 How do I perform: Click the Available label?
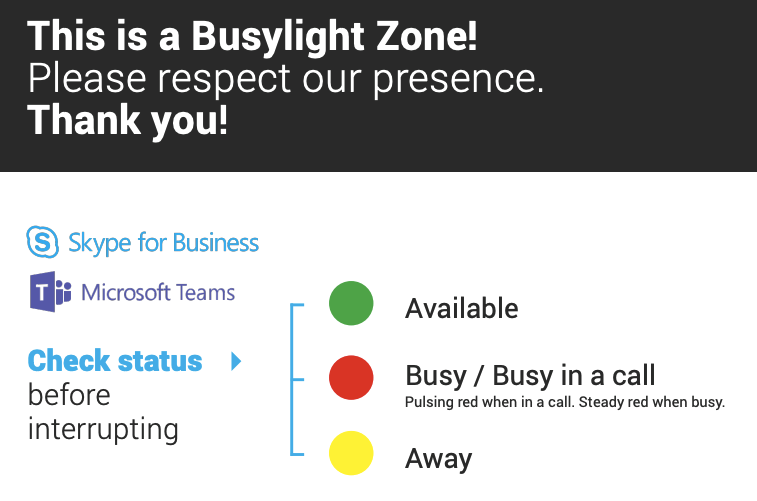point(462,308)
